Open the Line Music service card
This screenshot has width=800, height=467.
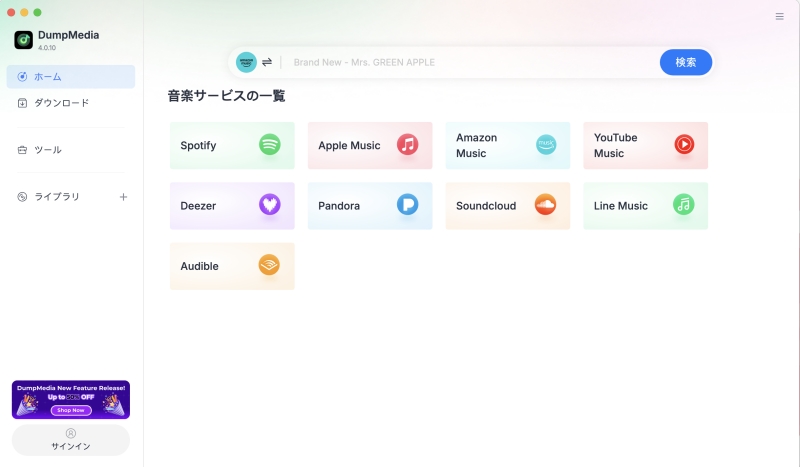click(645, 206)
